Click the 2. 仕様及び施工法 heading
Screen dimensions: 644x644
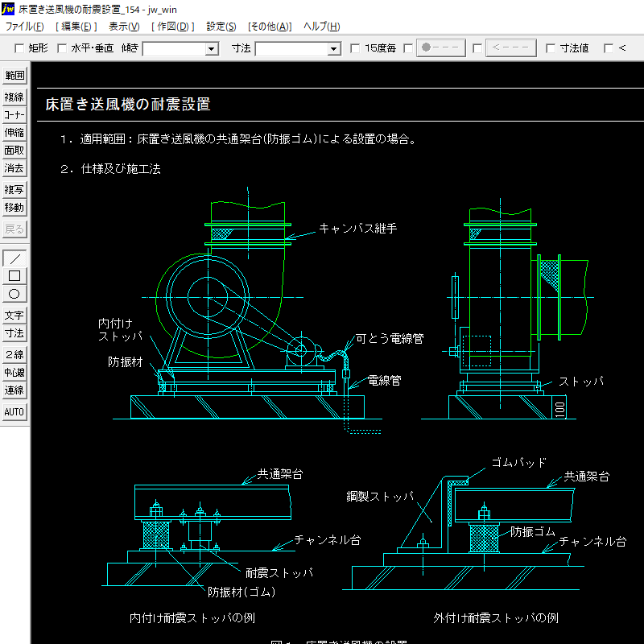click(x=110, y=169)
